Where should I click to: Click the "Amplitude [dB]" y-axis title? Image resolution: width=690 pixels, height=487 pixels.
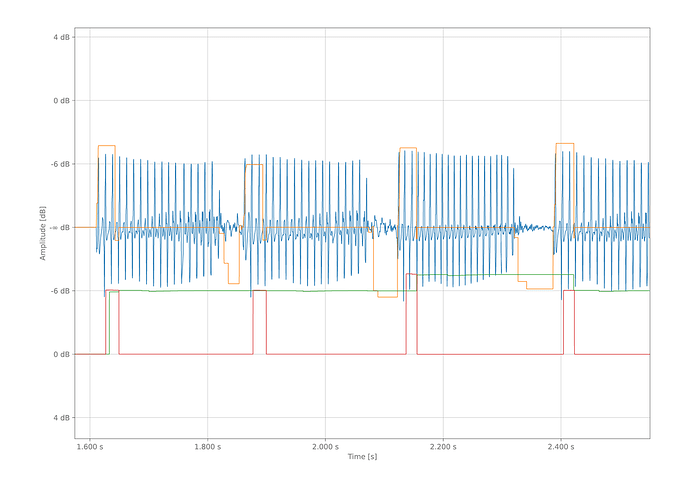pyautogui.click(x=43, y=233)
